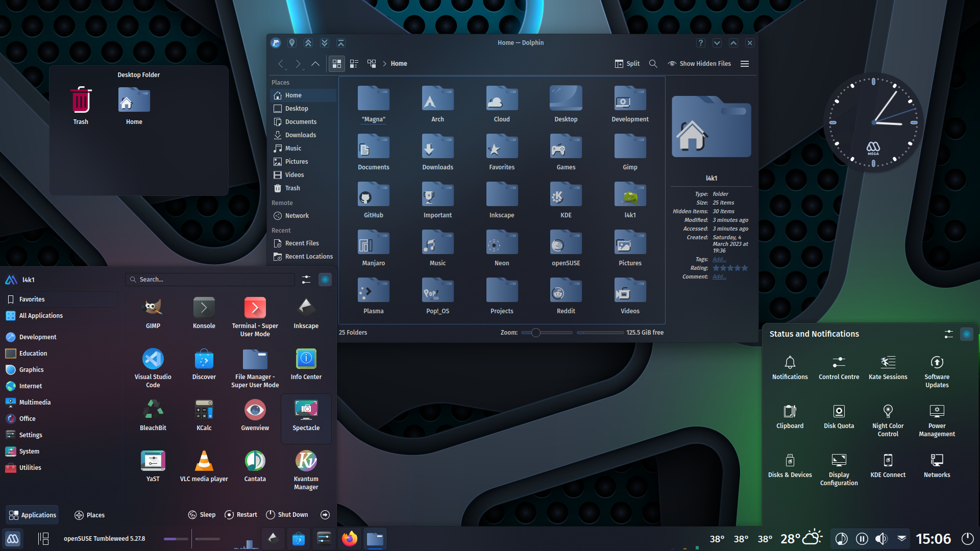Screen dimensions: 980x551
Task: Open Kvantum Manager
Action: (x=306, y=469)
